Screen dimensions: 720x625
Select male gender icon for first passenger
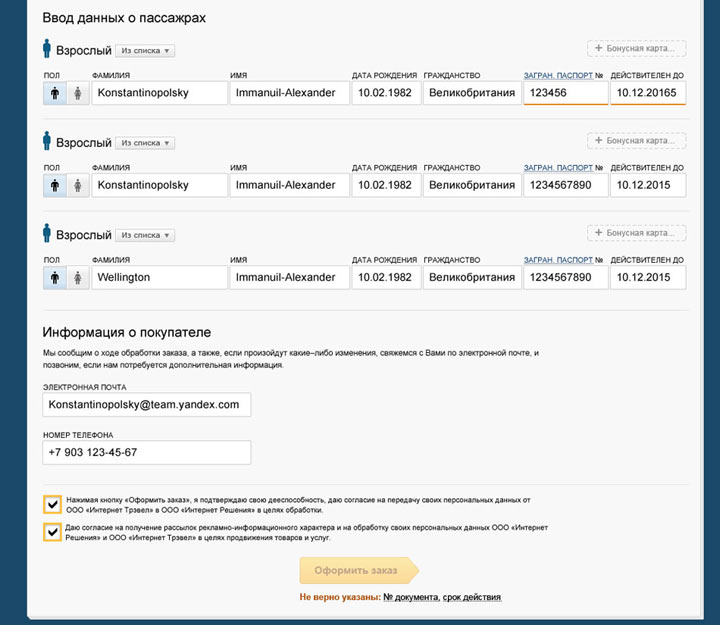54,93
